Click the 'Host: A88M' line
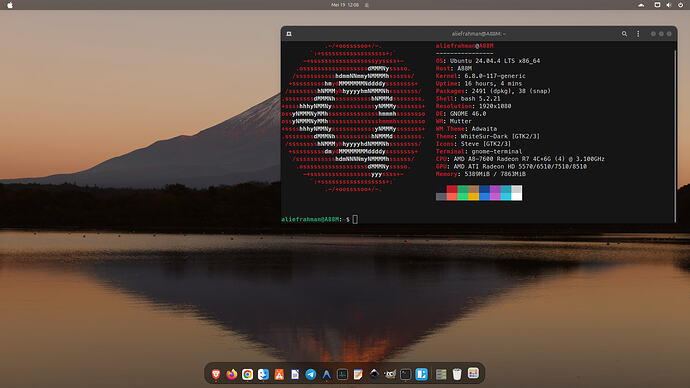The height and width of the screenshot is (388, 690). coord(454,69)
